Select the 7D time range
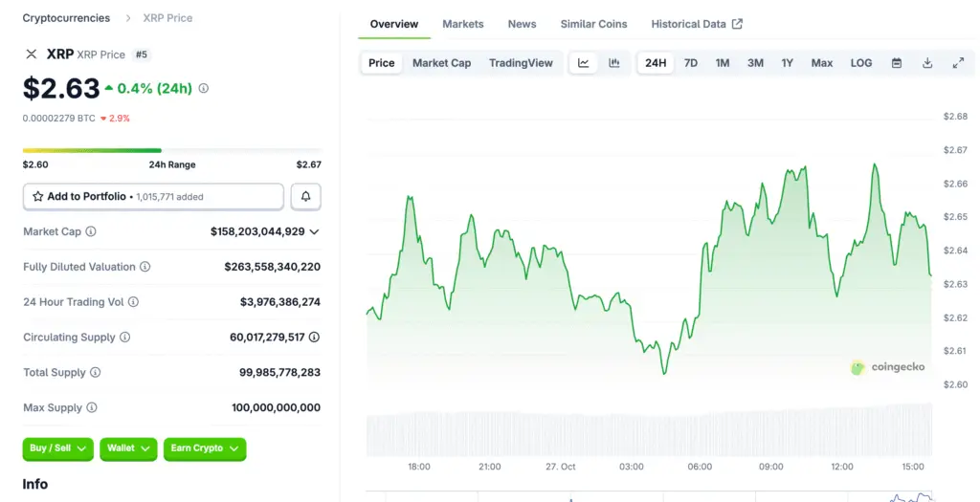 (x=690, y=63)
